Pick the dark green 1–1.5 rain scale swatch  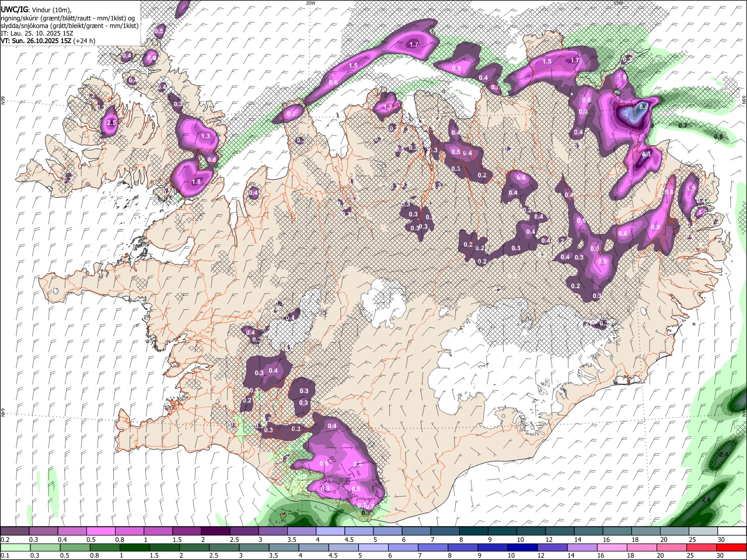(x=134, y=548)
